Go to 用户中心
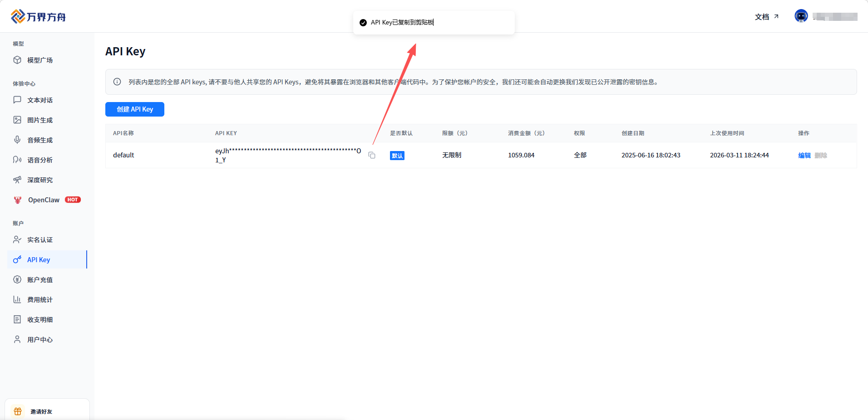 39,340
